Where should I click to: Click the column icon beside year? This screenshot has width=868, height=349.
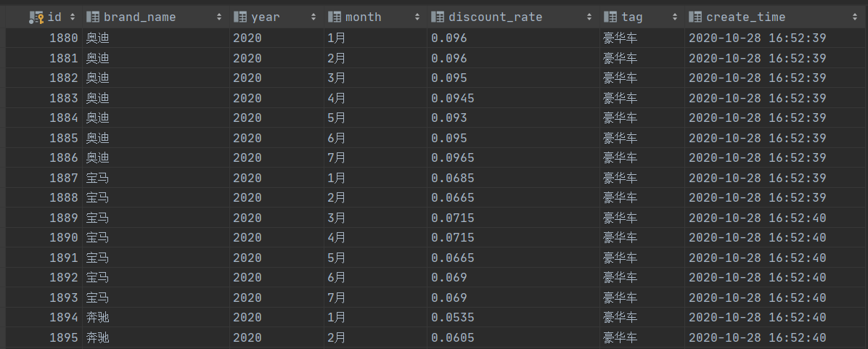coord(239,17)
